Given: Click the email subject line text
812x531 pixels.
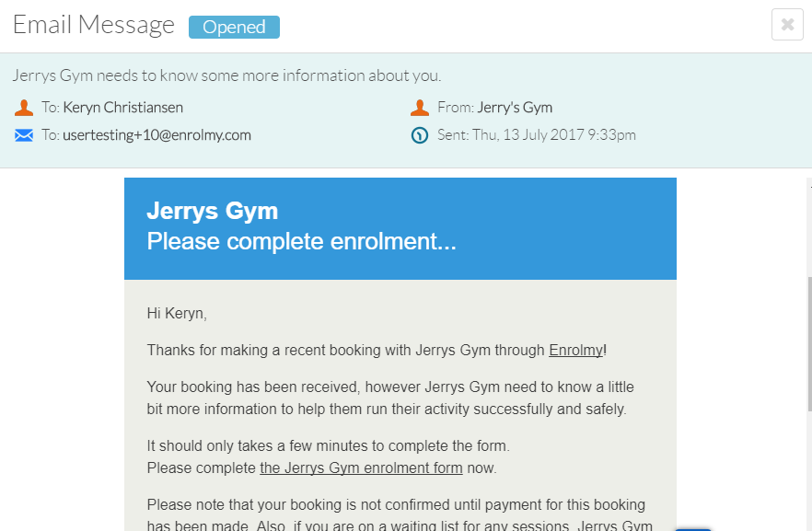Looking at the screenshot, I should tap(226, 75).
